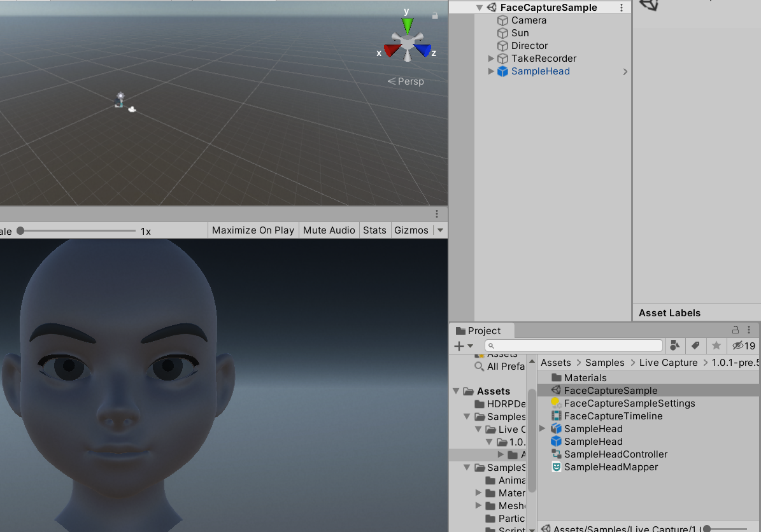This screenshot has height=532, width=761.
Task: Collapse the FaceCaptureSample scene in Hierarchy
Action: 480,7
